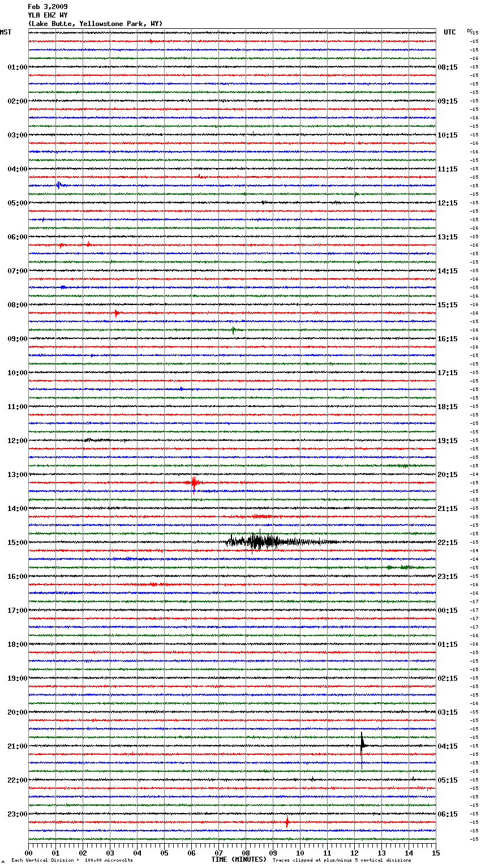The image size is (481, 868).
Task: Click the TIME (MINUTES) axis title
Action: (x=239, y=860)
